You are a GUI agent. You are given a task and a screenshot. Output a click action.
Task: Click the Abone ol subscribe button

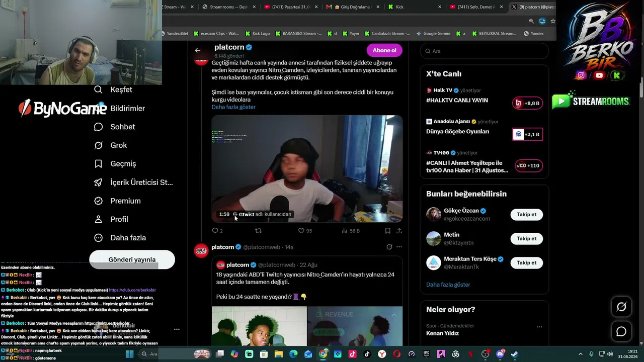coord(384,50)
